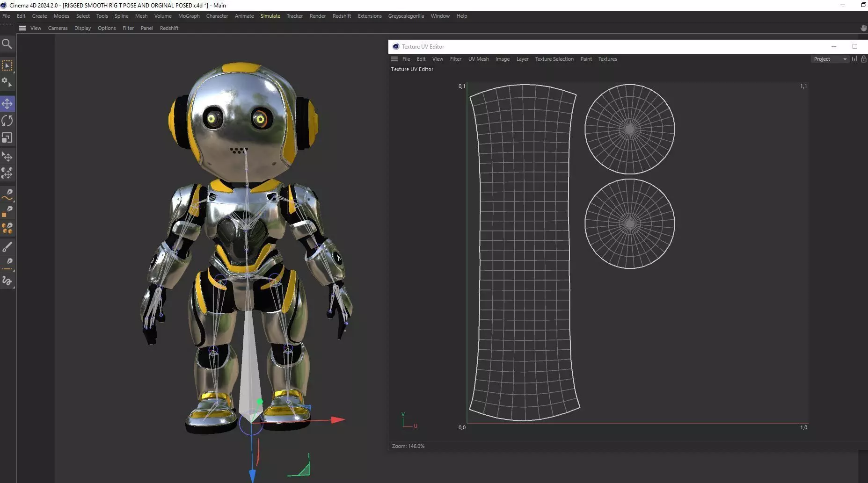The height and width of the screenshot is (483, 868).
Task: Open the Help menu
Action: [462, 16]
